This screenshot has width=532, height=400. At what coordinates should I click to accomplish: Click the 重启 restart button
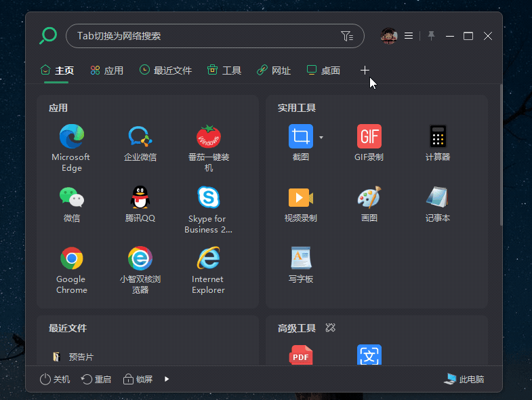tap(96, 379)
